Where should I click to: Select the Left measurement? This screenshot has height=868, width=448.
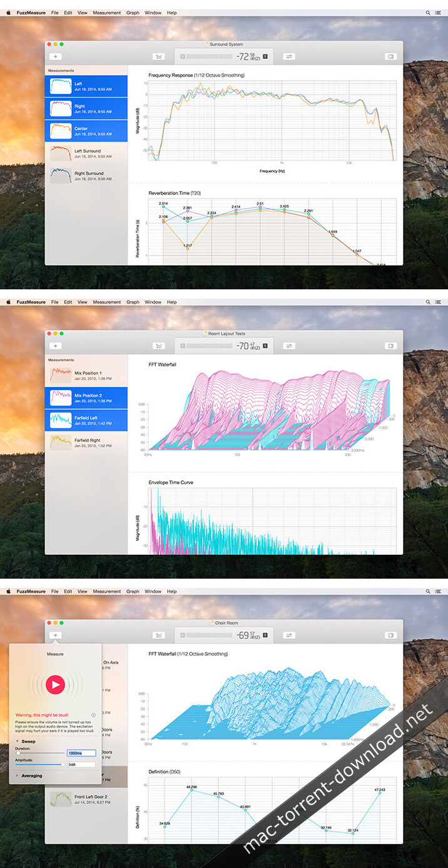[x=86, y=86]
